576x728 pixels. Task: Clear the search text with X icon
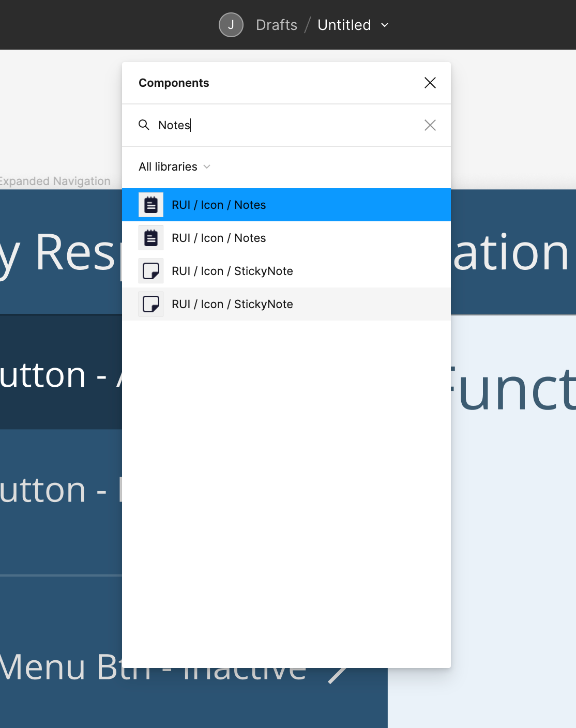tap(430, 125)
